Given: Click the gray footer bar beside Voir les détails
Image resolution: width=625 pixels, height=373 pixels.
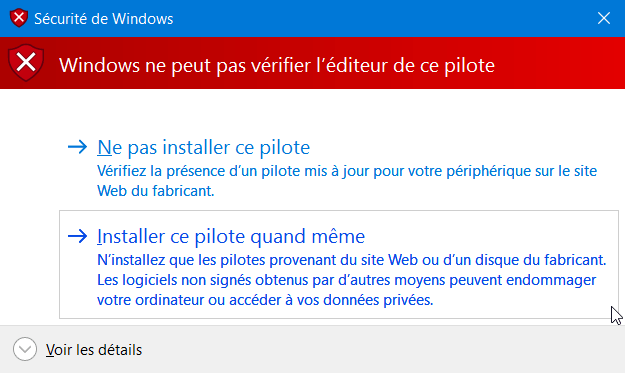Looking at the screenshot, I should (x=379, y=349).
